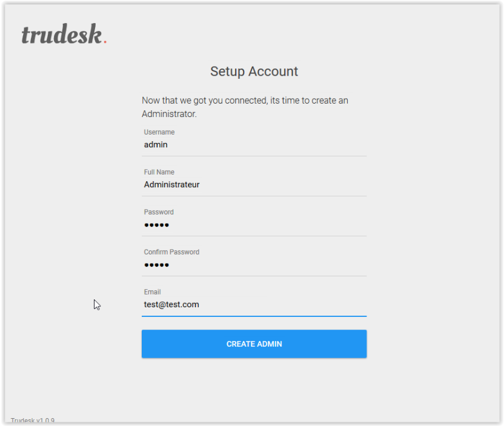Click the Email label
504x426 pixels.
(153, 292)
